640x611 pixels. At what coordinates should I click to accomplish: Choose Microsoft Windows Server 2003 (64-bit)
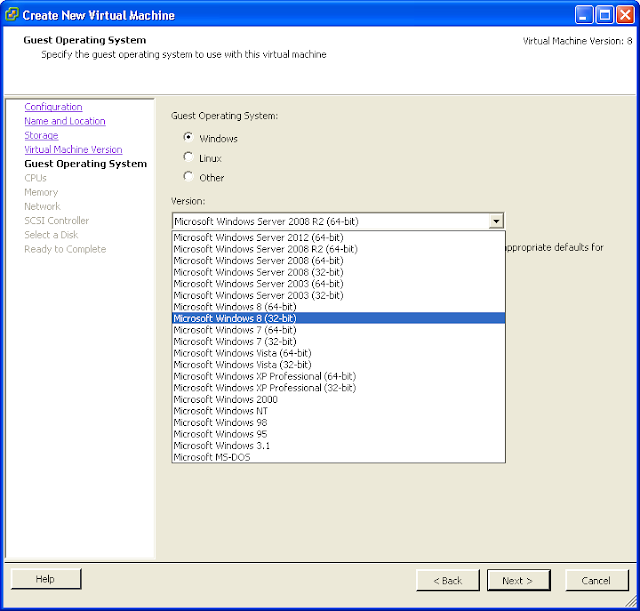tap(338, 284)
